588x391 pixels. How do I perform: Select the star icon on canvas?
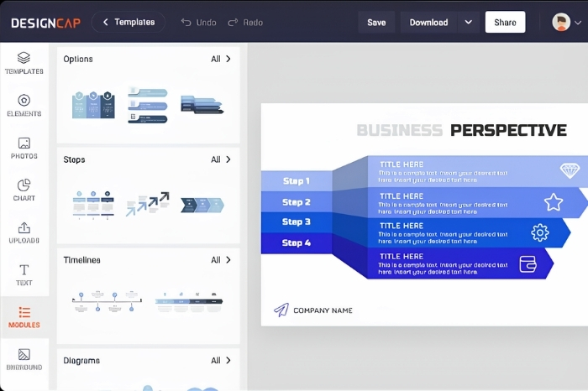(x=554, y=202)
